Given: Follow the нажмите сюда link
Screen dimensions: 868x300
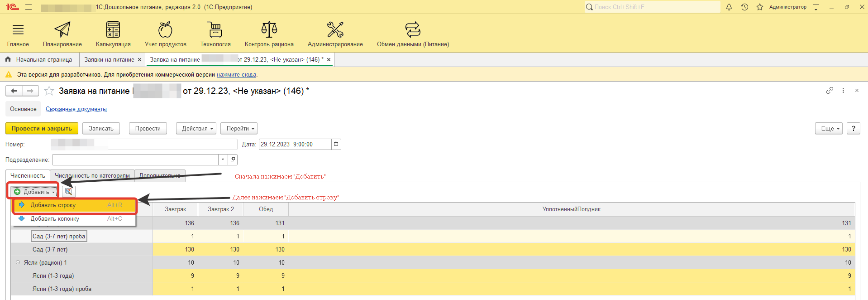Looking at the screenshot, I should point(236,75).
